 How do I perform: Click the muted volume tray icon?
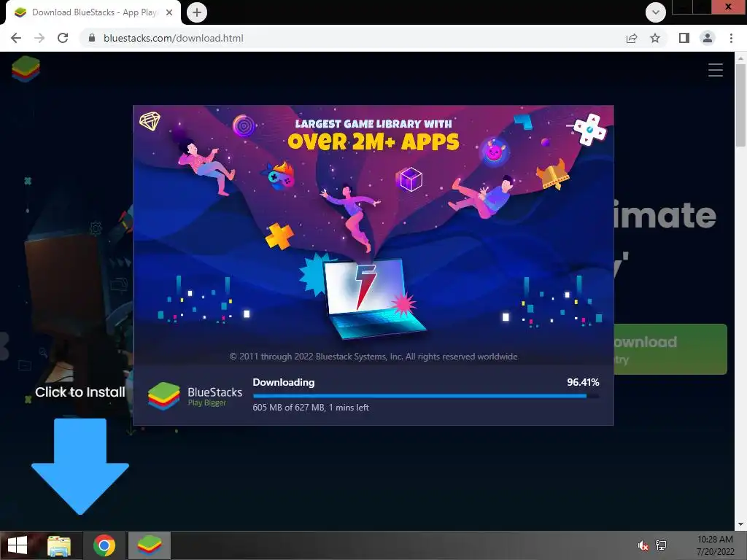[x=643, y=545]
